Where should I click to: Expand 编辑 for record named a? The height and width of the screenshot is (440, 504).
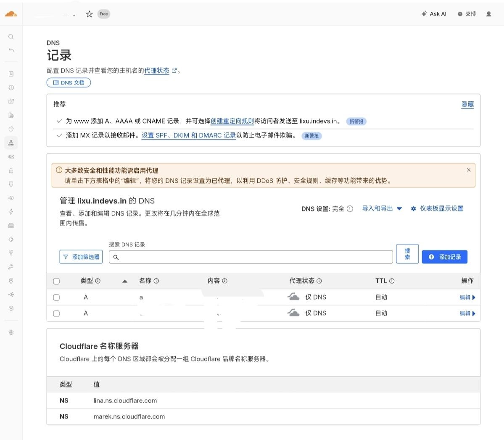(x=467, y=297)
